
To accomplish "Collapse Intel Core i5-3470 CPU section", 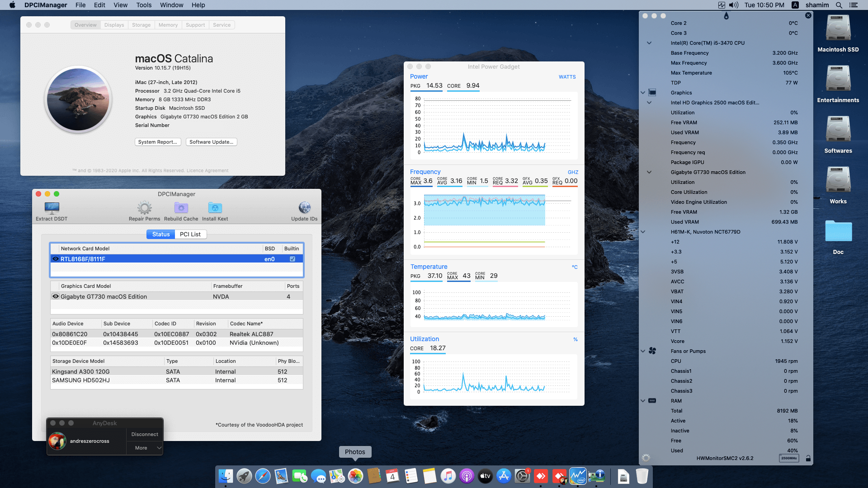I will [x=649, y=43].
